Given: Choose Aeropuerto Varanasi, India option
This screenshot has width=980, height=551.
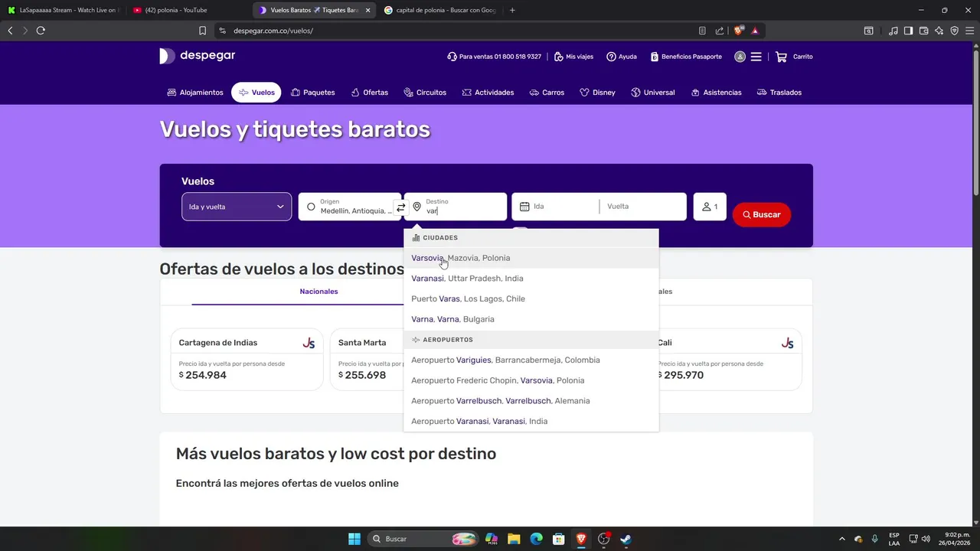Looking at the screenshot, I should point(531,421).
